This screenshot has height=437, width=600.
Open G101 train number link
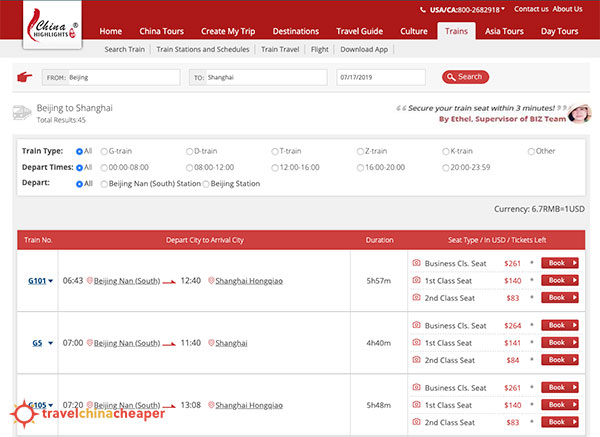point(37,281)
